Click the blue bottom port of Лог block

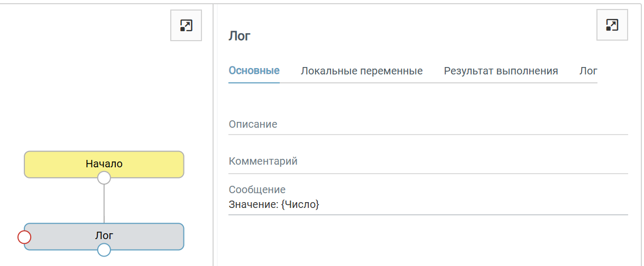point(104,250)
